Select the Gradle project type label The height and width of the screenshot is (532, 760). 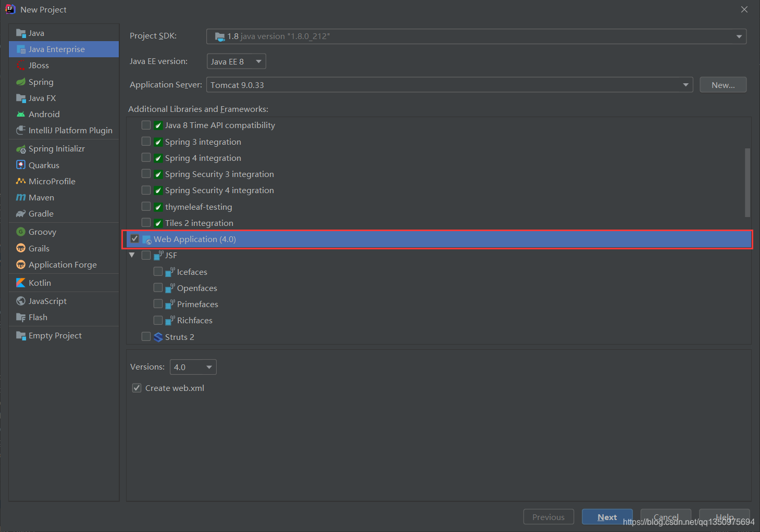[41, 213]
